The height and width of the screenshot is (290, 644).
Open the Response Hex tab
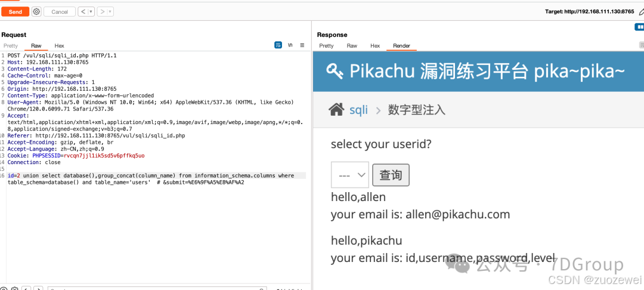375,45
